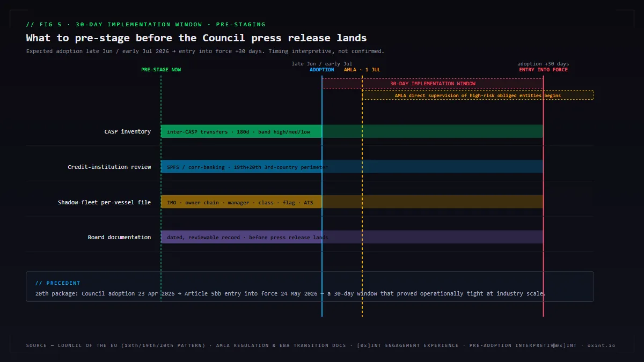Click the green CASP inventory bar

(352, 131)
